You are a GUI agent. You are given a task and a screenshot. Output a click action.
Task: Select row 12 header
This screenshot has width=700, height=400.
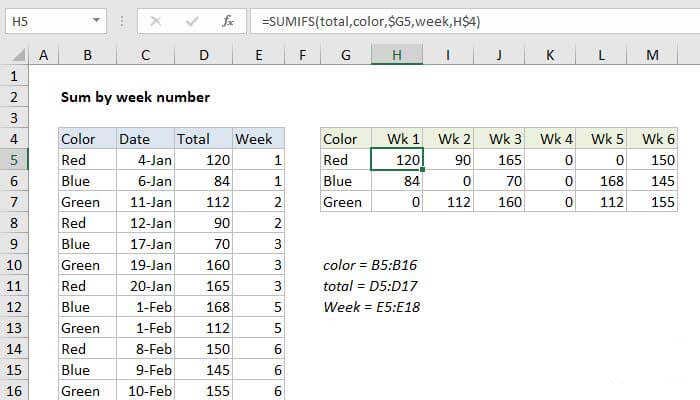click(x=14, y=307)
